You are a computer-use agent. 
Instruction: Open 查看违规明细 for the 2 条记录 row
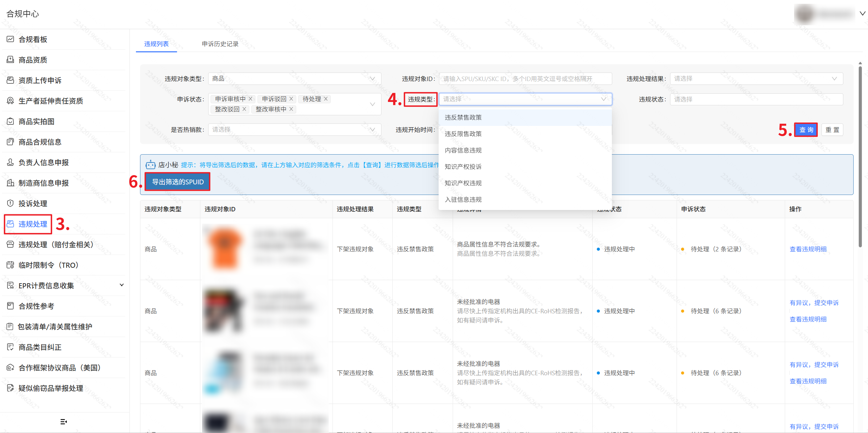(808, 249)
